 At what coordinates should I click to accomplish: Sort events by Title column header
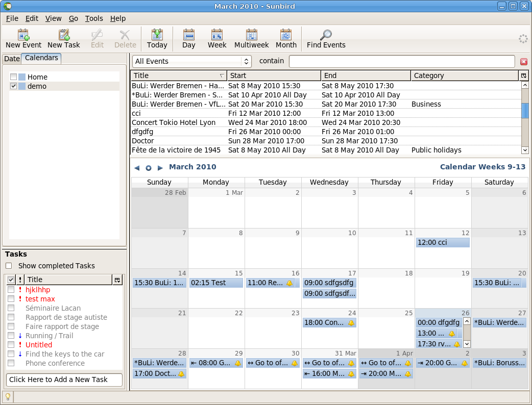(x=179, y=75)
